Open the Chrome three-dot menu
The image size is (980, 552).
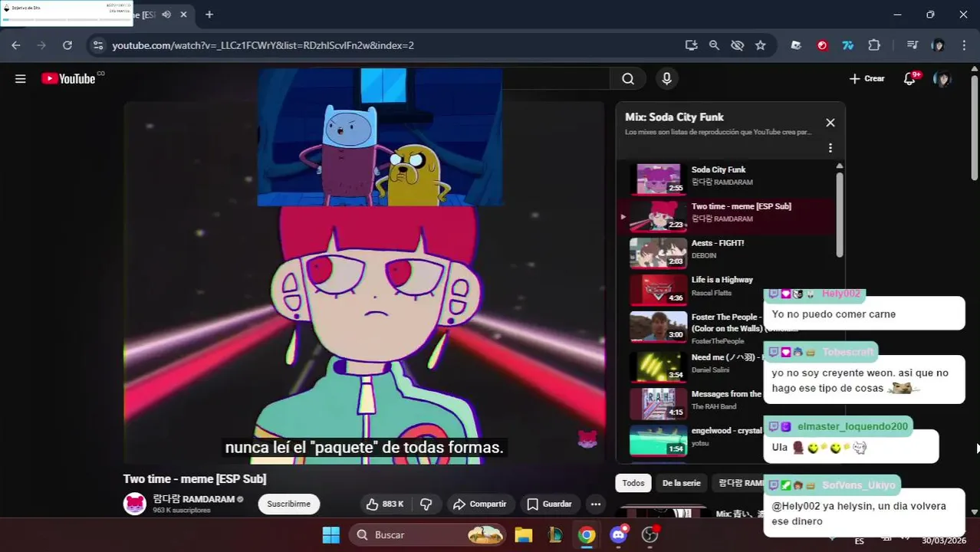click(964, 45)
